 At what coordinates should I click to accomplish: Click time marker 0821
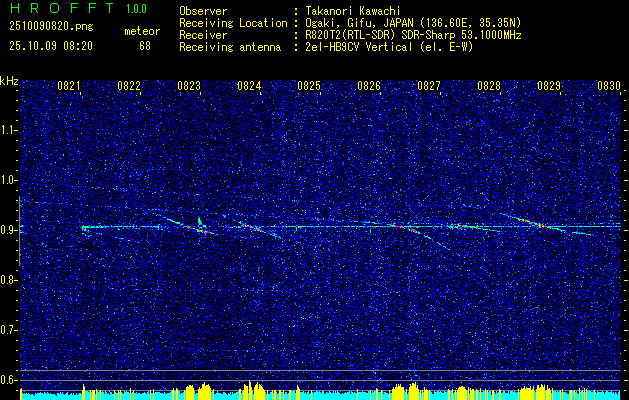69,85
